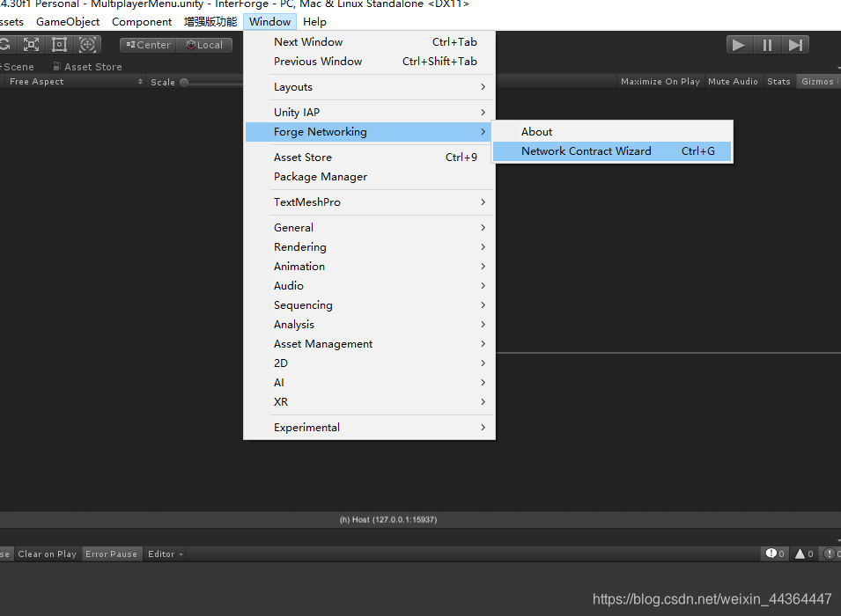Select the Rect transform tool icon
Image resolution: width=841 pixels, height=616 pixels.
pos(59,45)
